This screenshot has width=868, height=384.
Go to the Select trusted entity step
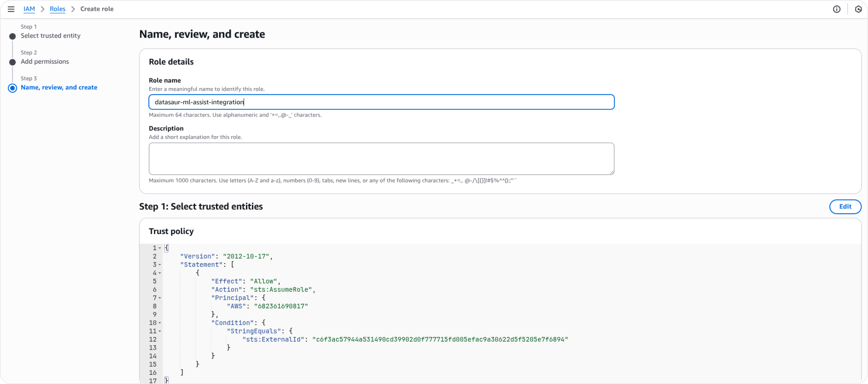[51, 36]
